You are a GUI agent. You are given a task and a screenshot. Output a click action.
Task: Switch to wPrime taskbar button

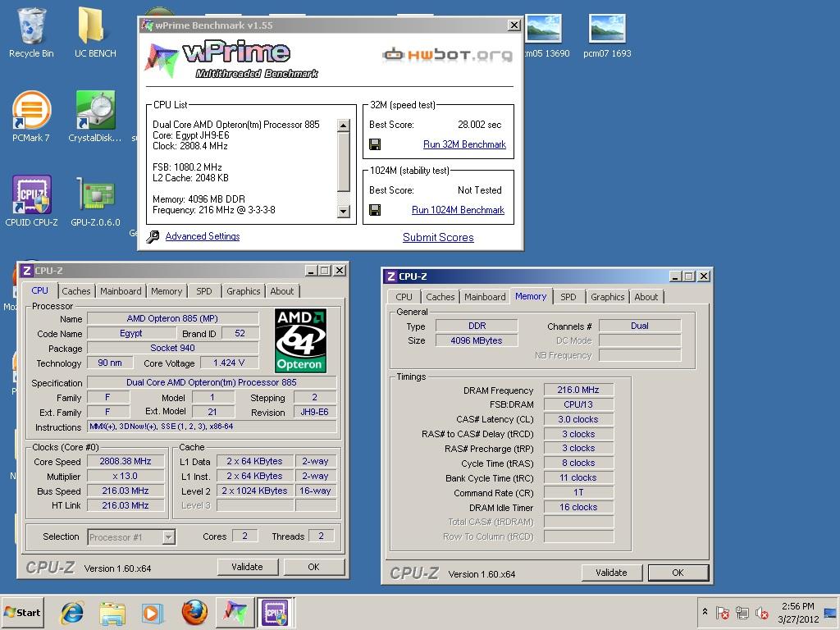click(x=235, y=612)
